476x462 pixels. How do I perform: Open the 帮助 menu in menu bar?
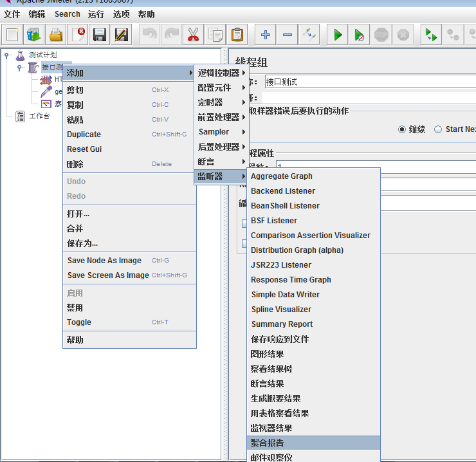click(x=146, y=14)
